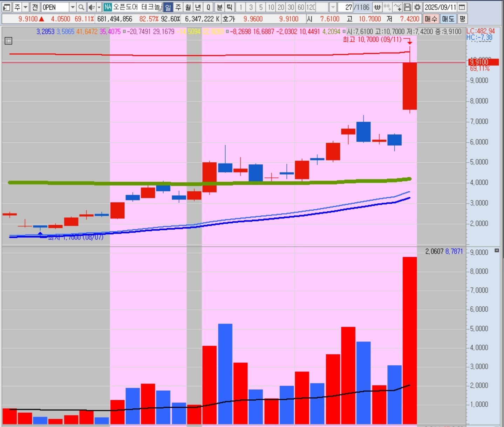Click the 최저 low price marker label
The image size is (504, 427).
pyautogui.click(x=75, y=237)
